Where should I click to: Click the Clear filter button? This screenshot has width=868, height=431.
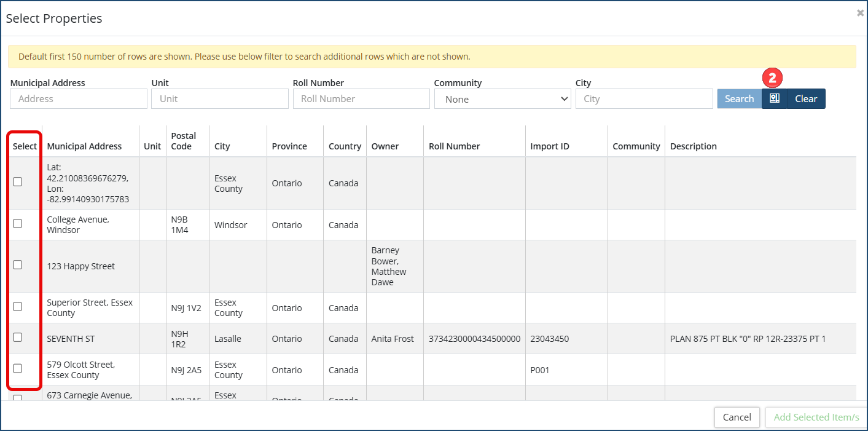pos(806,98)
